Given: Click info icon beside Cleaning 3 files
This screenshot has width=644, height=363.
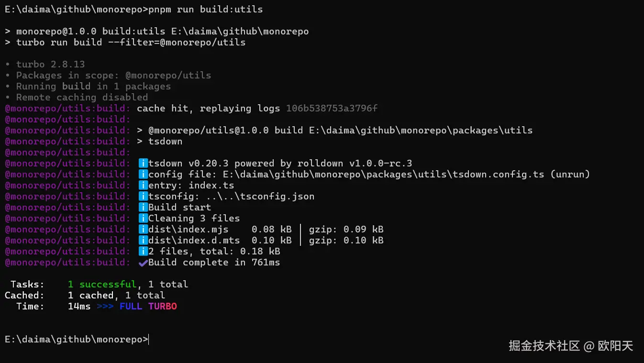Looking at the screenshot, I should coord(143,219).
